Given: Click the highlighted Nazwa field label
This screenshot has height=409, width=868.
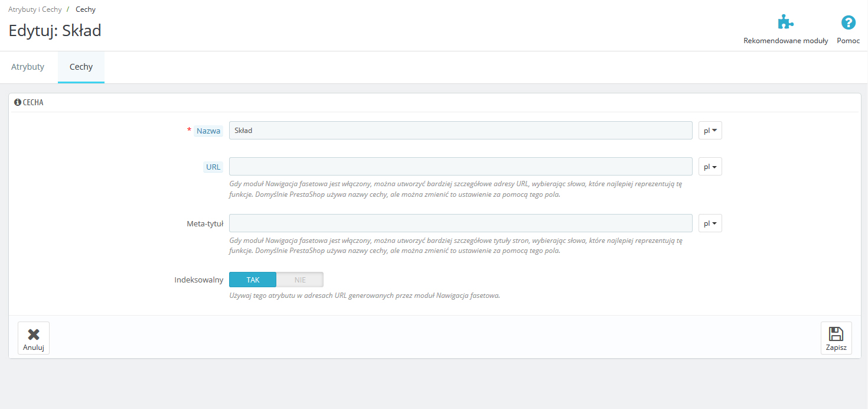Looking at the screenshot, I should [x=208, y=131].
